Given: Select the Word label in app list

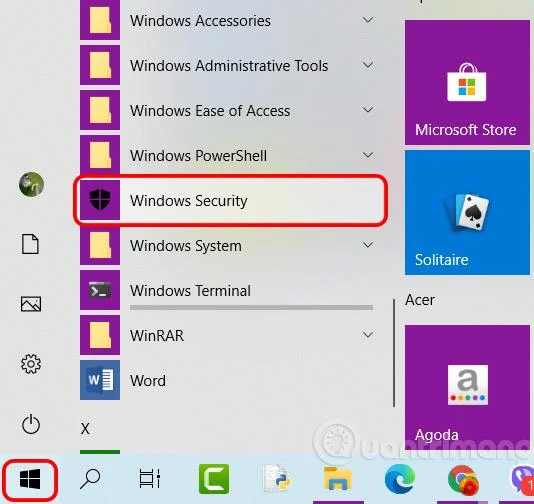Looking at the screenshot, I should click(x=148, y=381).
